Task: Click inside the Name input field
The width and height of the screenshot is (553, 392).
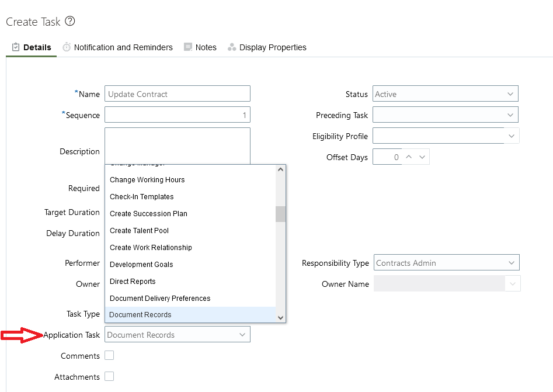Action: click(x=175, y=93)
